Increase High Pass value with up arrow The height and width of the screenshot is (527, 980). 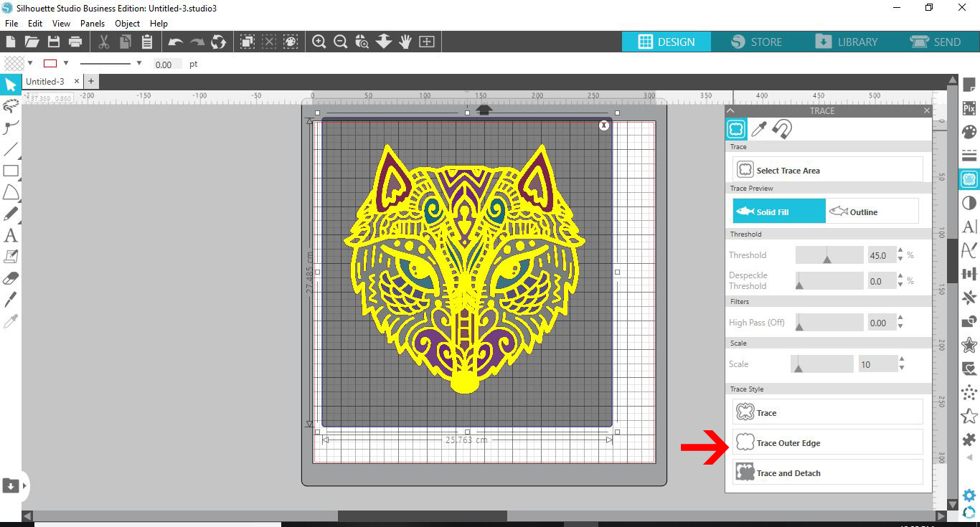pyautogui.click(x=901, y=318)
